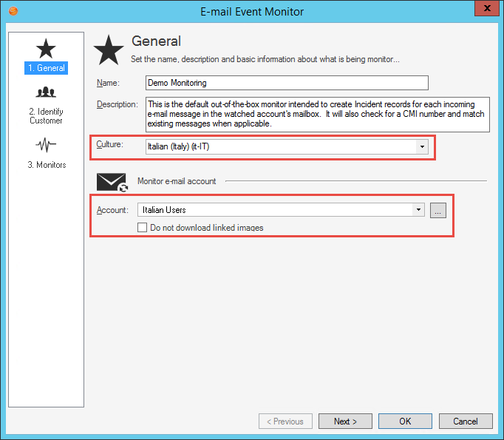Click the OK button

point(405,421)
